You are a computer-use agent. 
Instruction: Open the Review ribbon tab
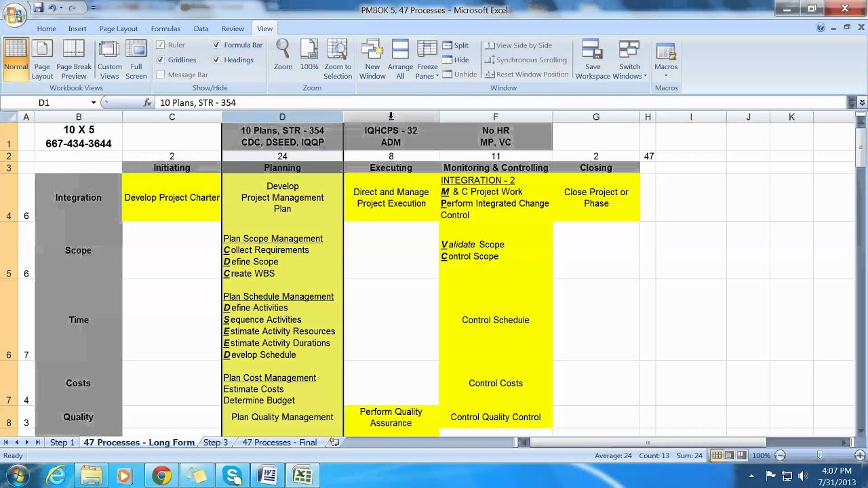point(233,28)
